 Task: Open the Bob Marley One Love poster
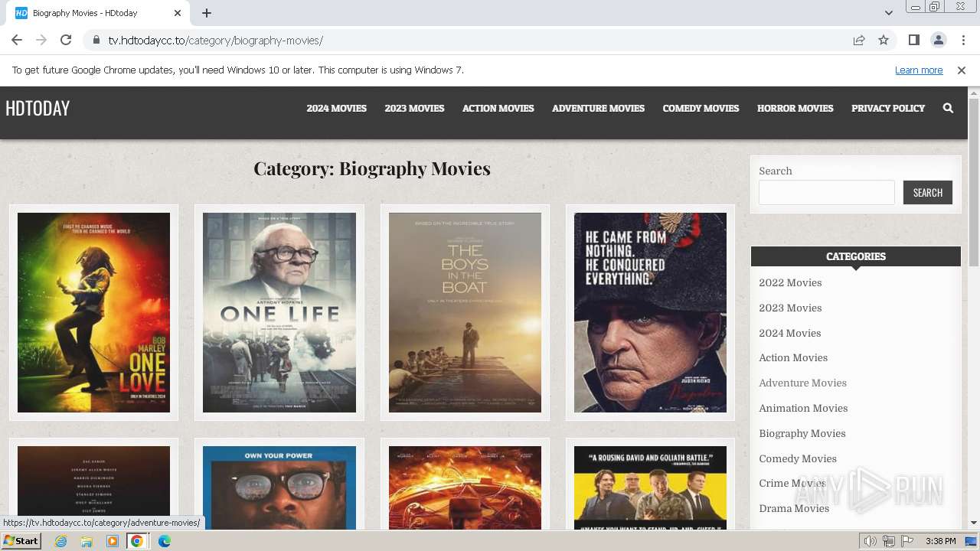tap(93, 312)
